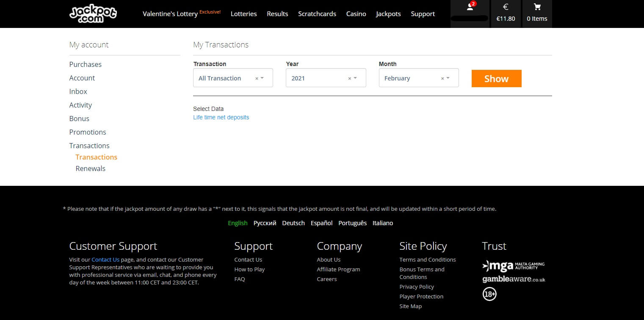The width and height of the screenshot is (644, 320).
Task: Open the Careers link
Action: tap(327, 279)
